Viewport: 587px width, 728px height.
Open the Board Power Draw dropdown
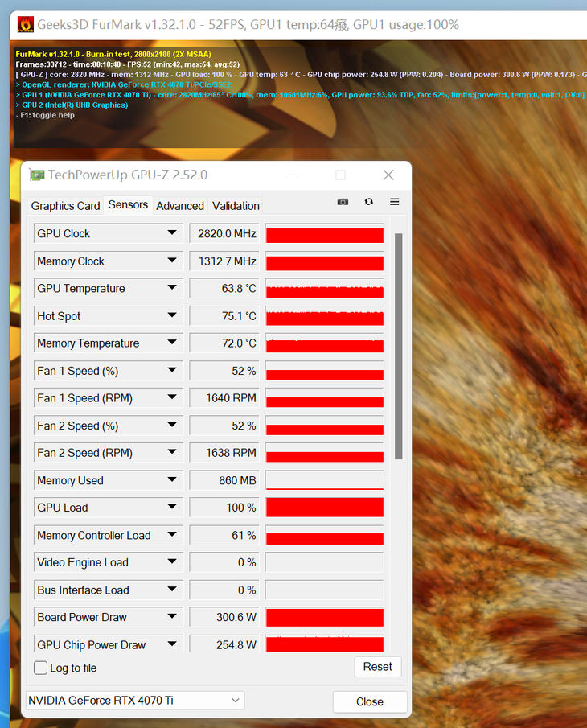point(172,616)
